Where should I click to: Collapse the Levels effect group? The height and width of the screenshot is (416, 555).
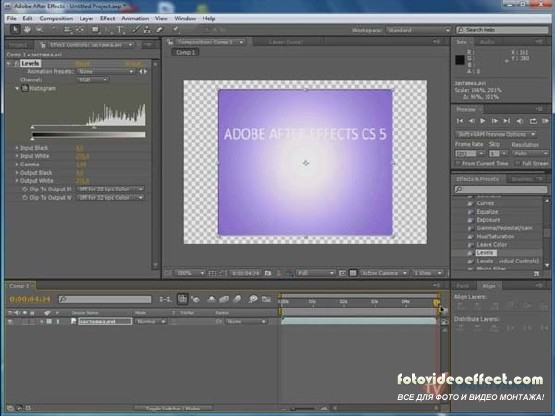tap(9, 64)
